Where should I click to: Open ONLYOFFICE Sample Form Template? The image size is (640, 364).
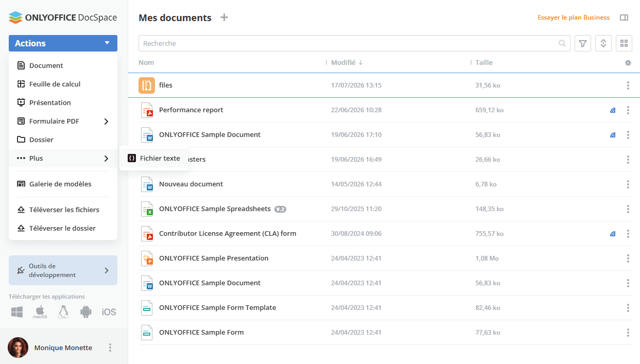tap(217, 308)
